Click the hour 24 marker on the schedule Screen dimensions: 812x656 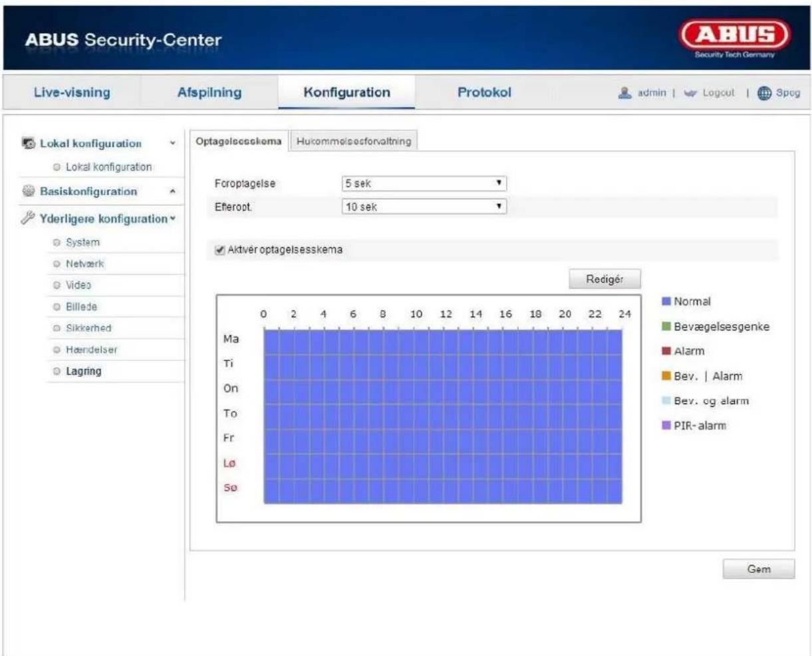[624, 314]
